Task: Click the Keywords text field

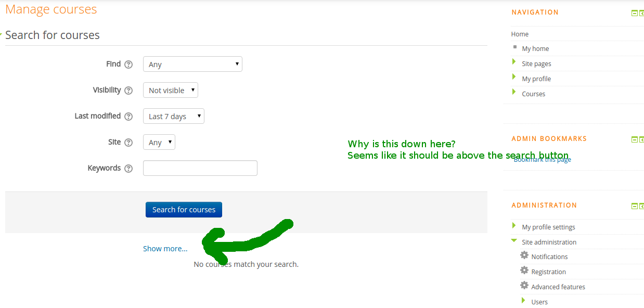Action: pyautogui.click(x=200, y=168)
